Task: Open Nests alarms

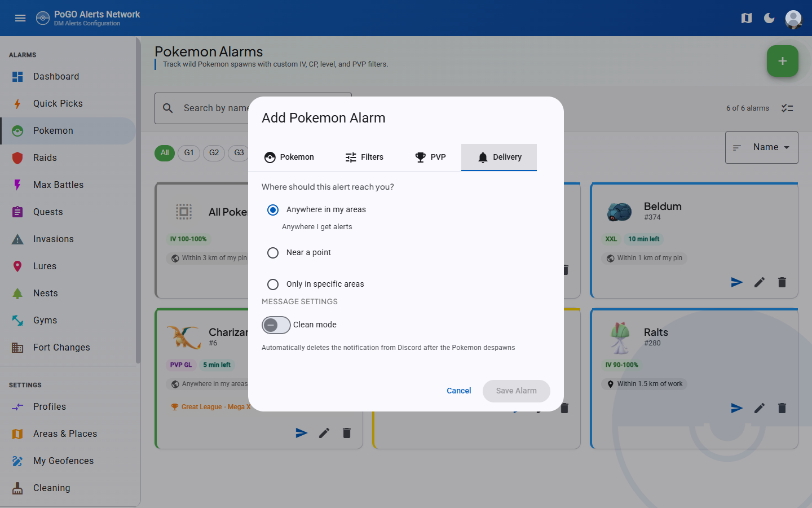Action: coord(68,294)
